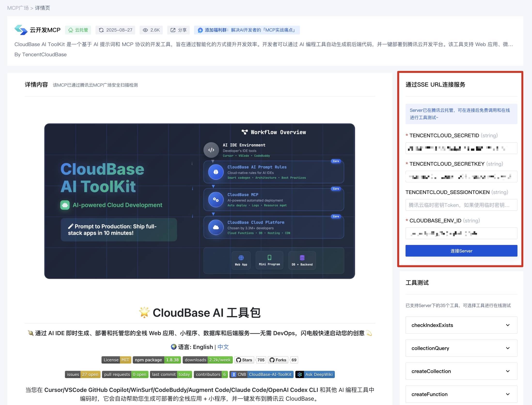Click the refresh icon beside 2025-08-27

pyautogui.click(x=101, y=30)
